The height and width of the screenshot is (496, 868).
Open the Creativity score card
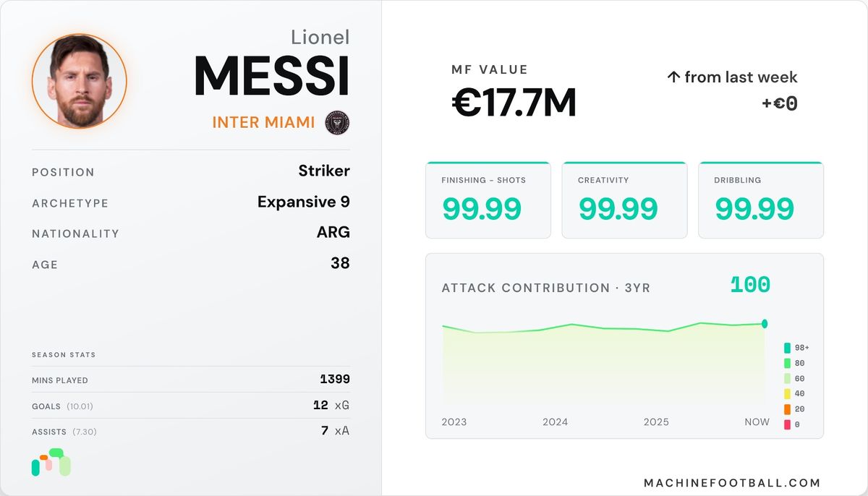(x=624, y=200)
